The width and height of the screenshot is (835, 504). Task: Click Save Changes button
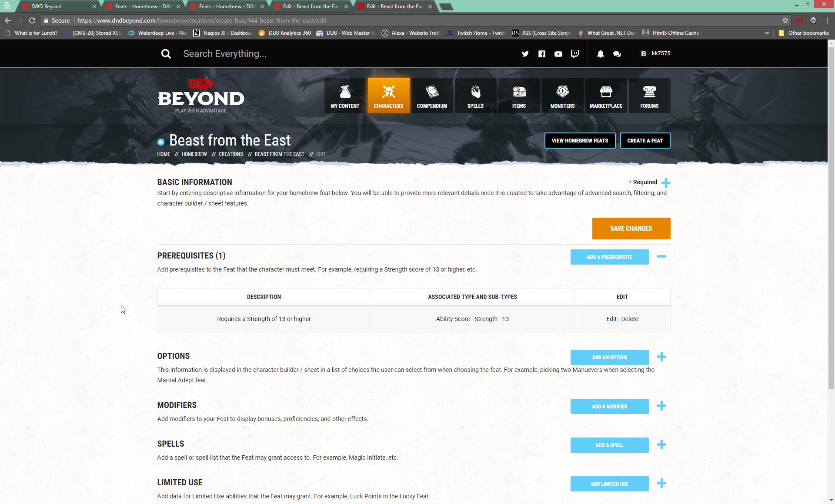(x=631, y=229)
